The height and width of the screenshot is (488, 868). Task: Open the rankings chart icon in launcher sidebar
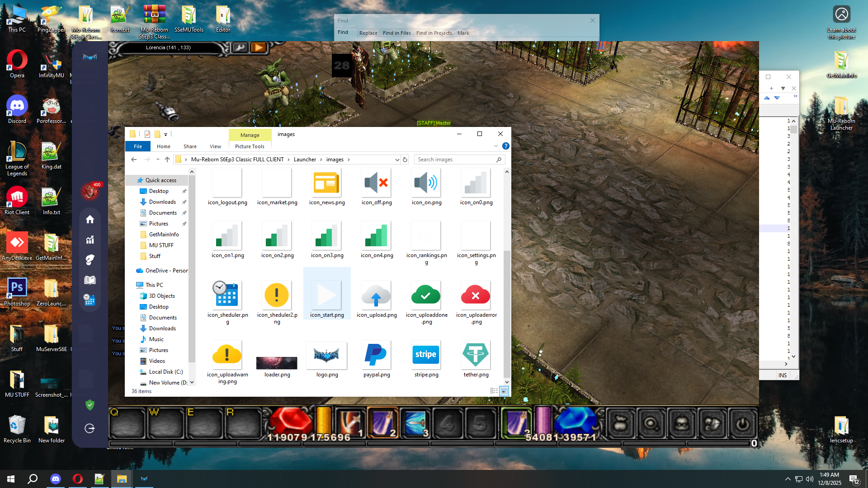coord(90,239)
